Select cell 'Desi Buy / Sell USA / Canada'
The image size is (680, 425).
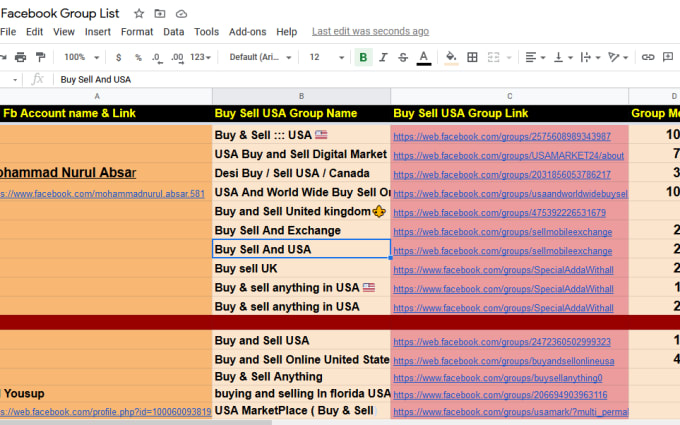click(301, 173)
